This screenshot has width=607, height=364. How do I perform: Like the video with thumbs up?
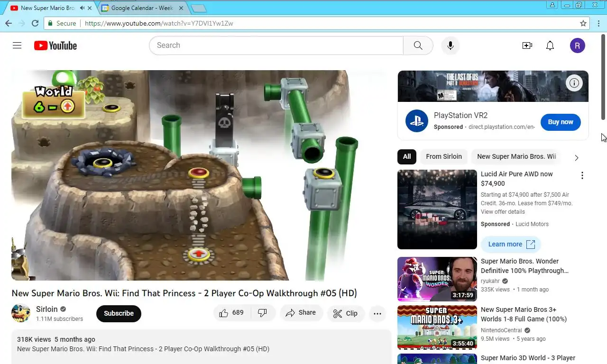[x=231, y=313]
